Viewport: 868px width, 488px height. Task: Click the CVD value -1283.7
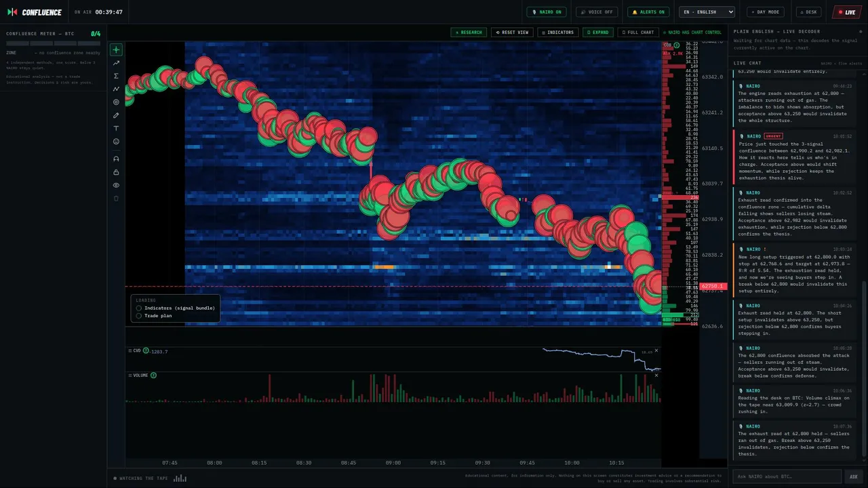159,351
